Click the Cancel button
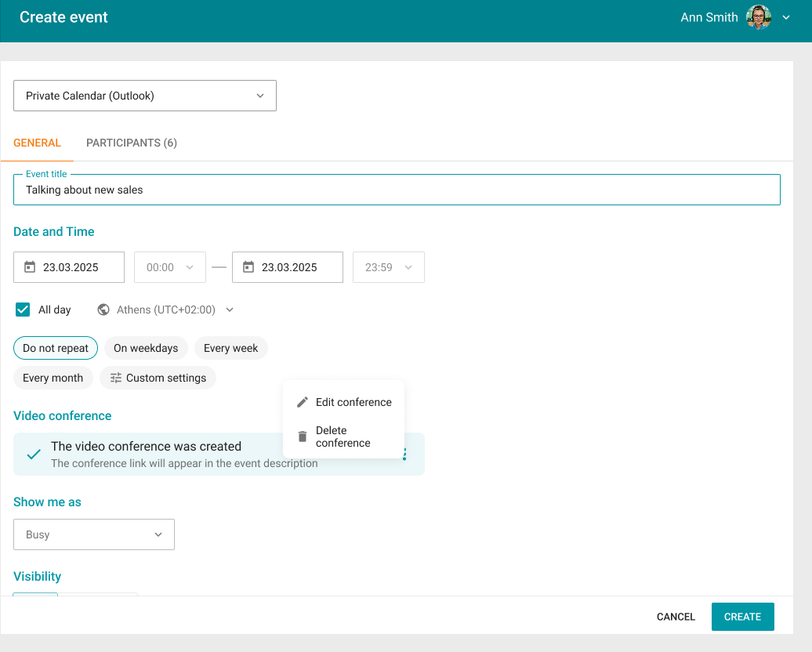Screen dimensions: 812x652 676,617
